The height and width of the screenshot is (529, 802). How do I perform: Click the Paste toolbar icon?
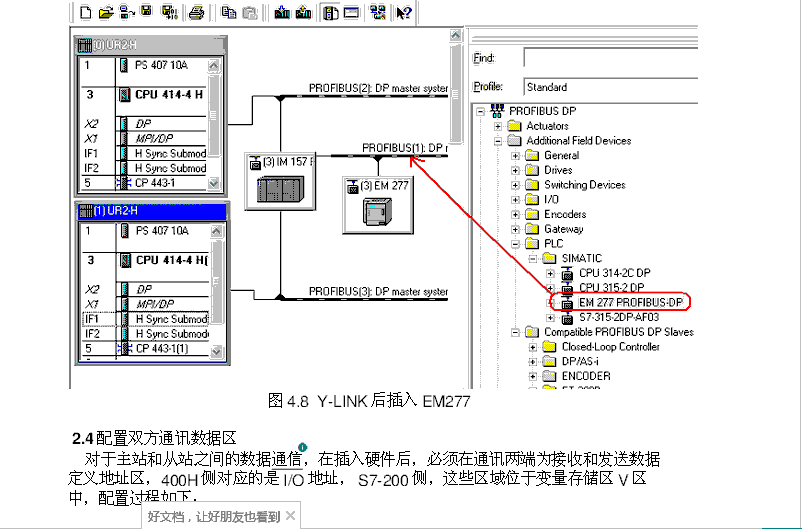click(x=250, y=12)
